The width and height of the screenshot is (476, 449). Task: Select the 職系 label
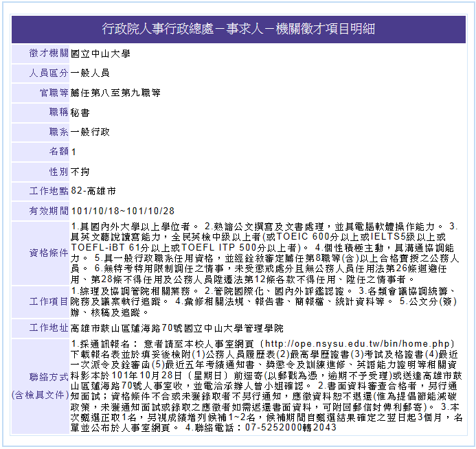tap(58, 132)
